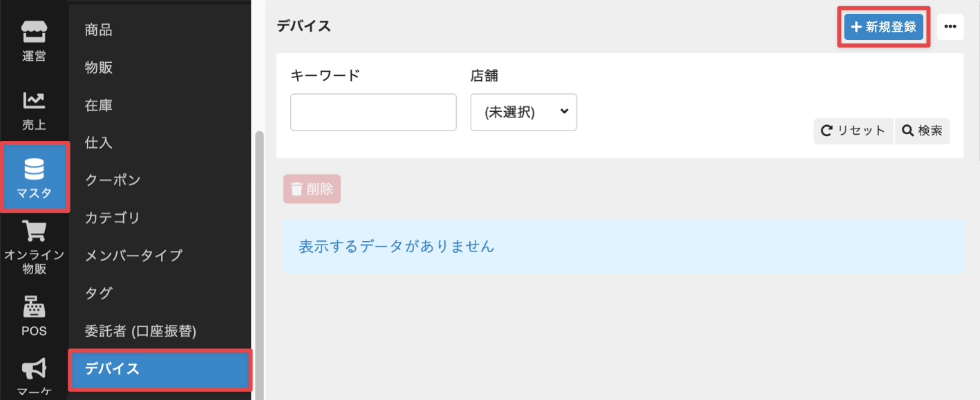The width and height of the screenshot is (980, 400).
Task: Click the 検索 search button
Action: pyautogui.click(x=922, y=131)
